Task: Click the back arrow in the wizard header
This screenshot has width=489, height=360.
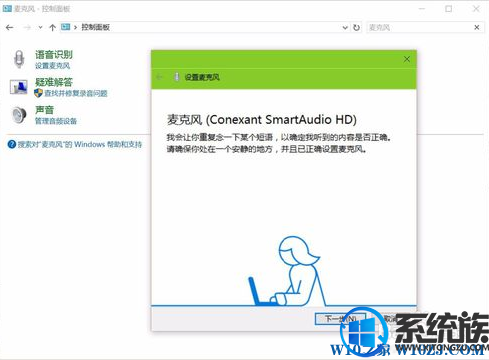Action: (159, 77)
